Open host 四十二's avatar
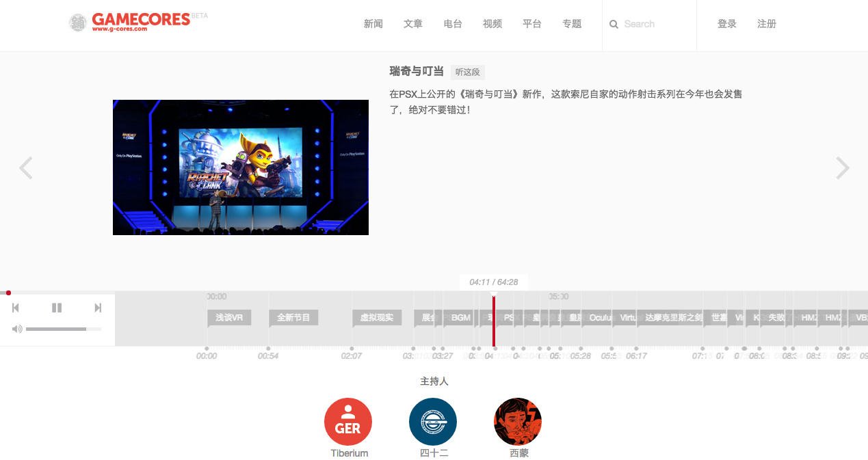Screen dimensions: 868x460 tap(433, 422)
